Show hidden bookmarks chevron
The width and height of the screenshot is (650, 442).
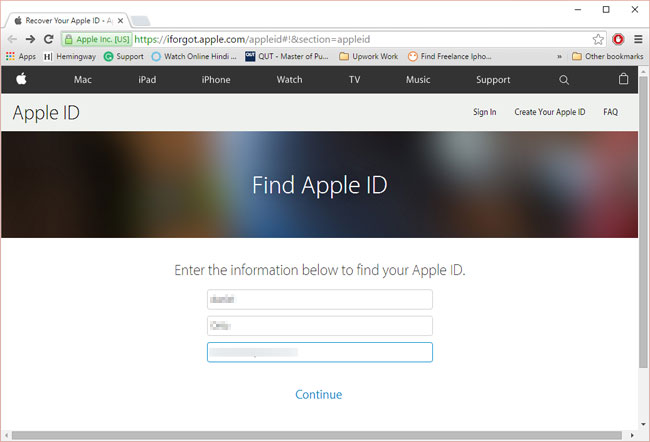pyautogui.click(x=559, y=56)
